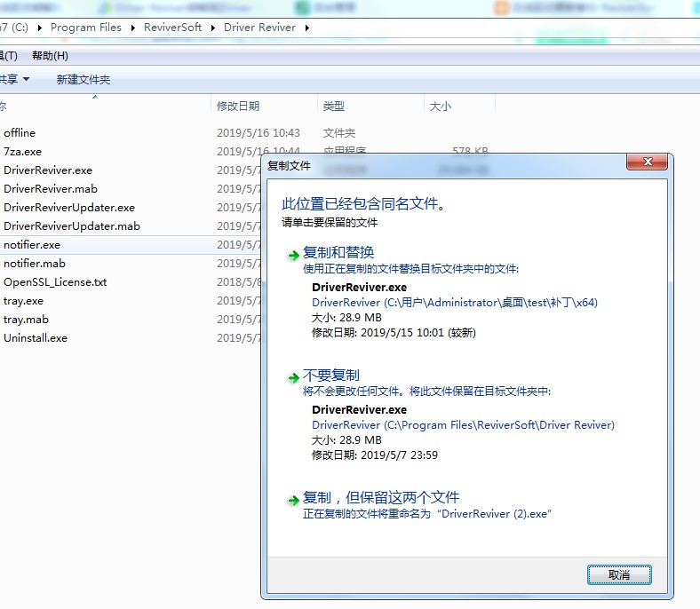This screenshot has height=609, width=700.
Task: Navigate to Program Files breadcrumb
Action: coord(86,28)
